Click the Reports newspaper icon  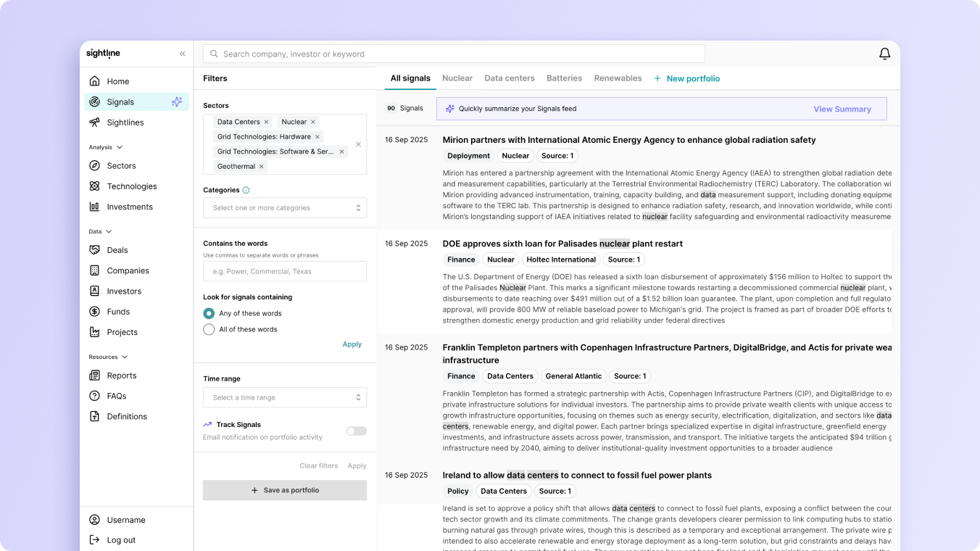pyautogui.click(x=94, y=376)
